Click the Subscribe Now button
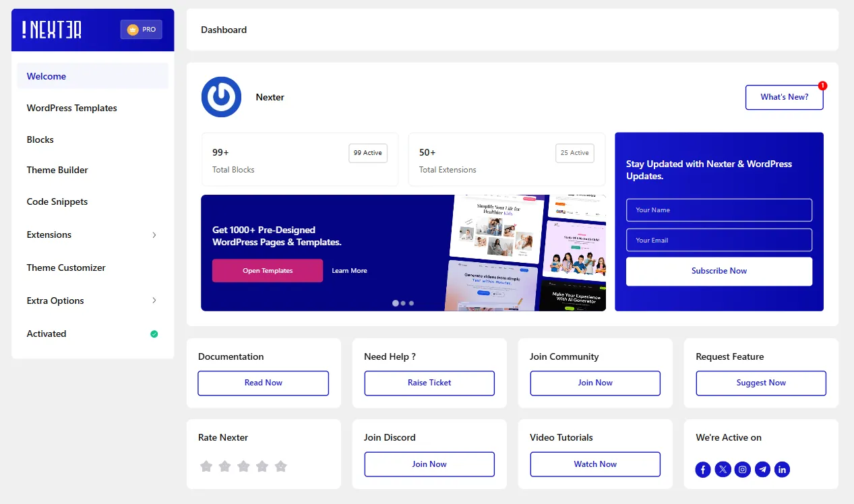Screen dimensions: 854x504 pos(719,271)
